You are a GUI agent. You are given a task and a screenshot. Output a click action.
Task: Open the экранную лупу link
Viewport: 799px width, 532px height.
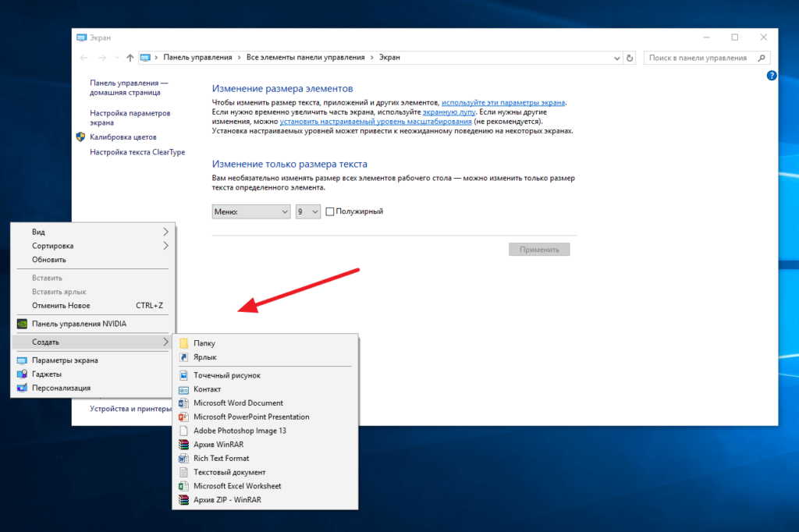click(447, 112)
